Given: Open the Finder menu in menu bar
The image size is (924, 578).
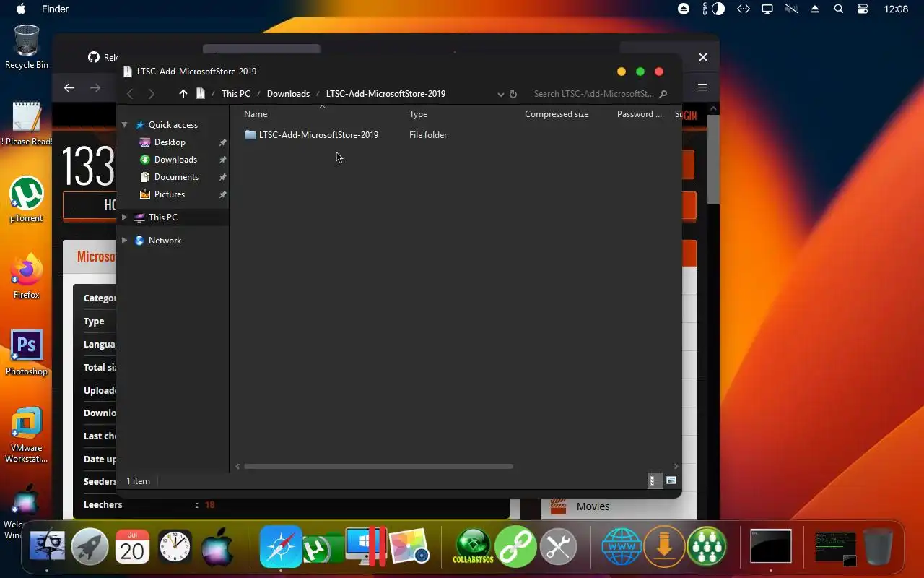Looking at the screenshot, I should [56, 9].
